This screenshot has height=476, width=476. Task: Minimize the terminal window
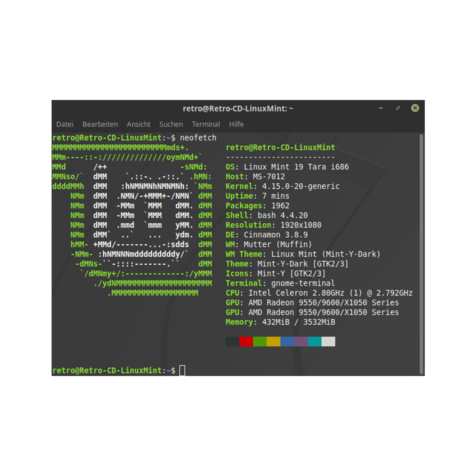pyautogui.click(x=381, y=108)
